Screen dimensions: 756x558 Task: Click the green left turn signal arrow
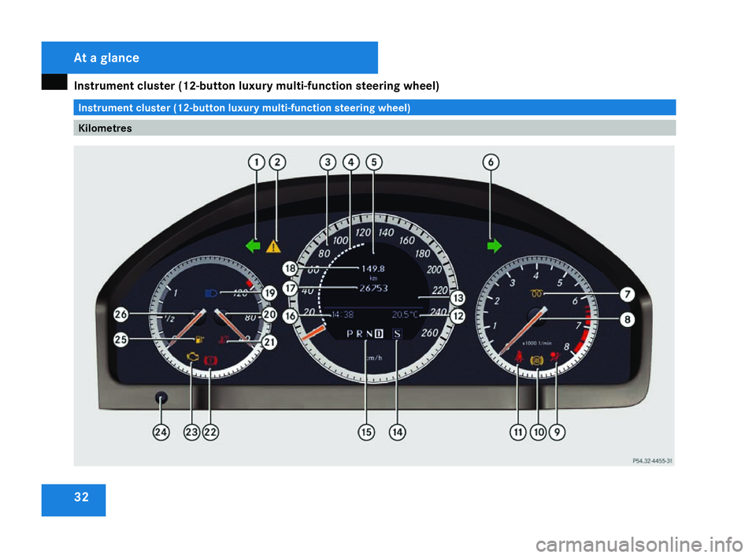[x=253, y=246]
